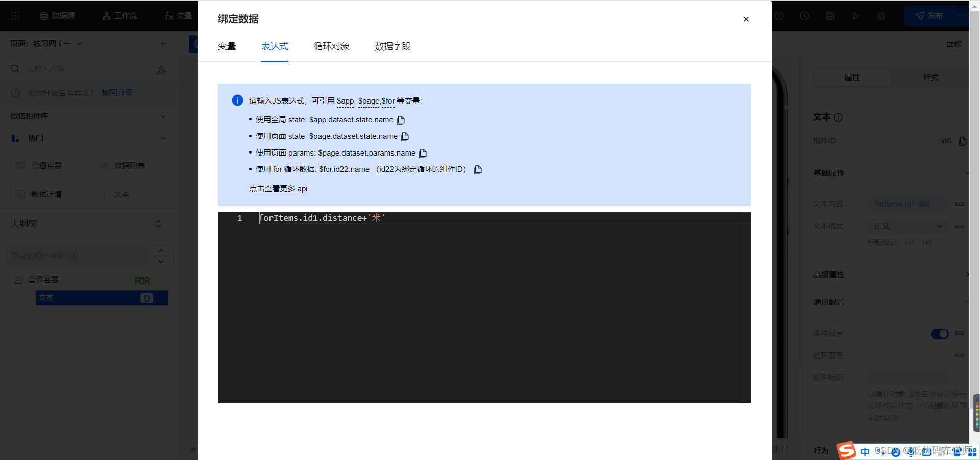
Task: Copy the page state expression snippet
Action: point(405,136)
